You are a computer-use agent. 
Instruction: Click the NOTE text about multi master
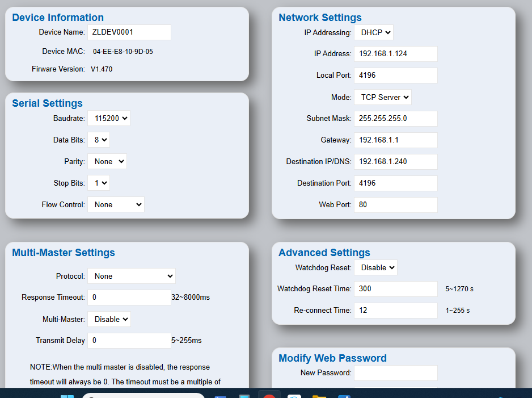pyautogui.click(x=125, y=375)
